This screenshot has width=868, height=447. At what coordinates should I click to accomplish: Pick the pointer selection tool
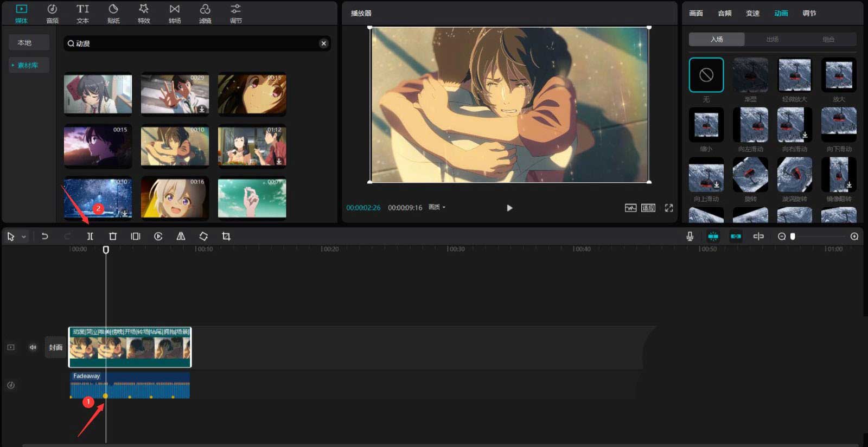11,237
